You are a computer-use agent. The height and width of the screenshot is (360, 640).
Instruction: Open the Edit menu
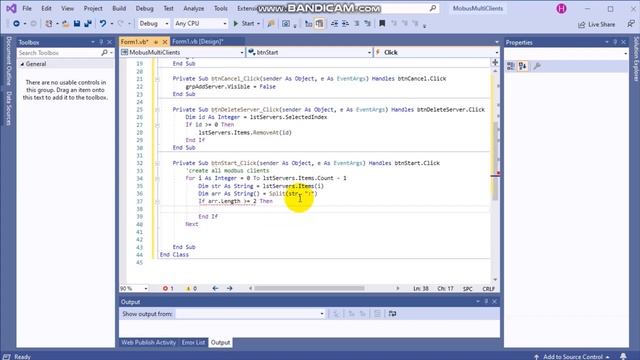(x=46, y=8)
